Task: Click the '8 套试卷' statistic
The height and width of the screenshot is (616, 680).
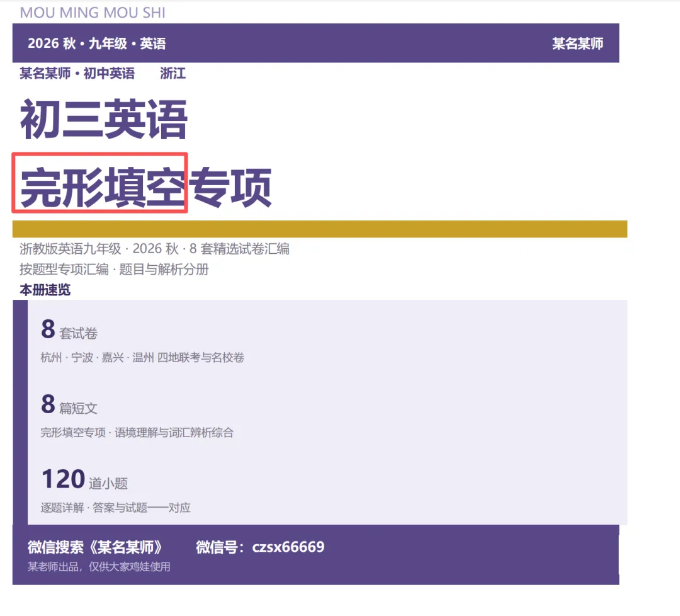Action: coord(69,329)
